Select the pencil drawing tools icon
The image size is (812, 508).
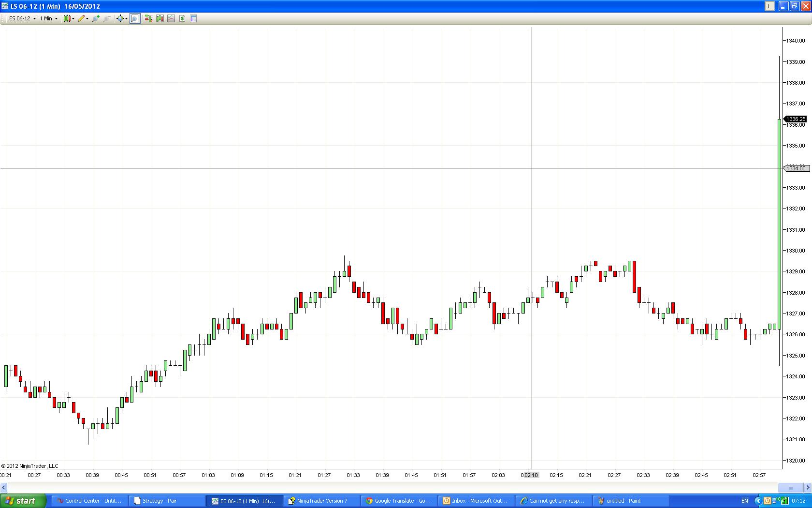click(x=81, y=18)
